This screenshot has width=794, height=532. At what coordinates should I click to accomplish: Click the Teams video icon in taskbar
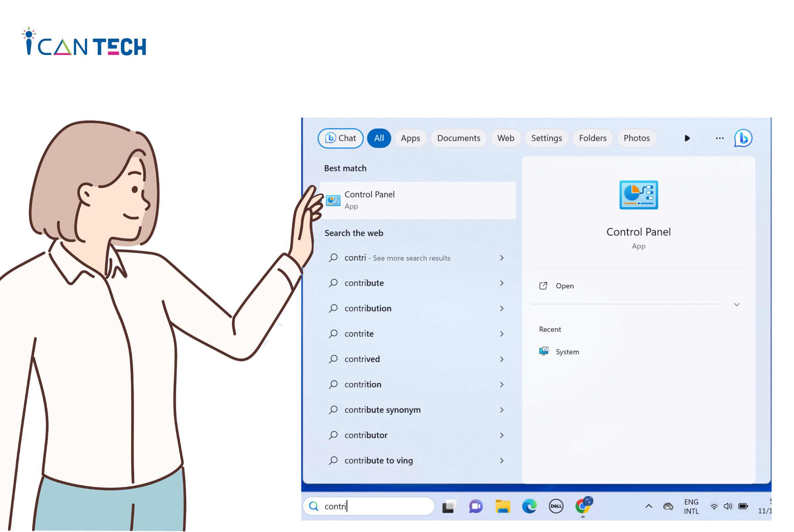click(476, 507)
